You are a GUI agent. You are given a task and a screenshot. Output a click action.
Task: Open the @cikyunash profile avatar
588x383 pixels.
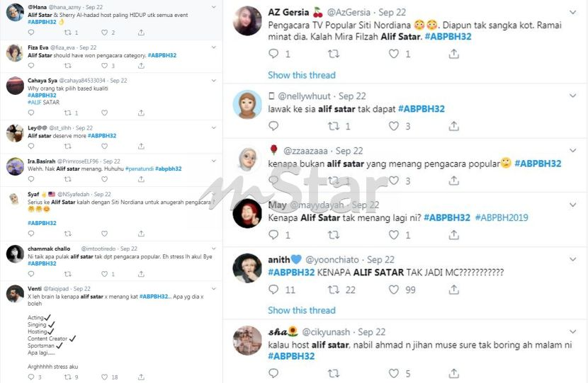(x=247, y=341)
